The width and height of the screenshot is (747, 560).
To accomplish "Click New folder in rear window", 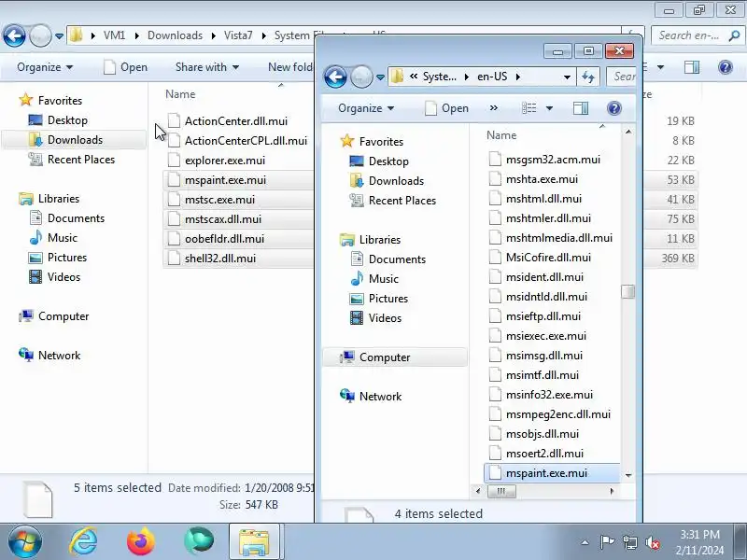I will pos(289,67).
